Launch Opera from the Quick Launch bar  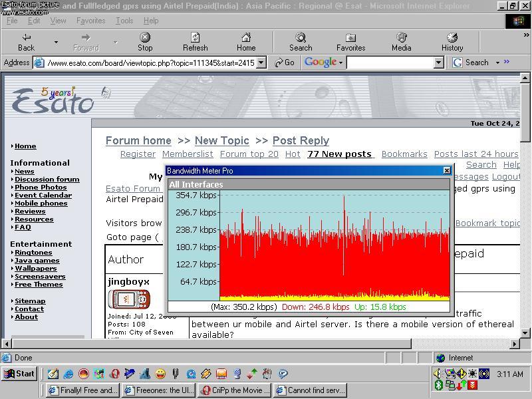[x=114, y=374]
